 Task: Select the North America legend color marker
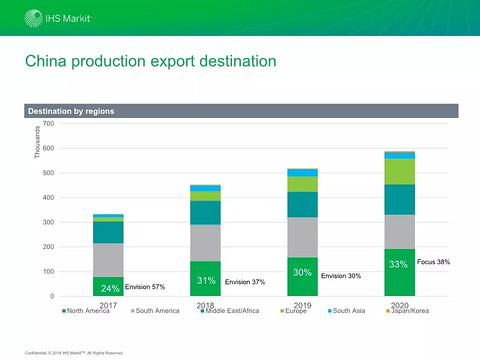click(x=64, y=311)
